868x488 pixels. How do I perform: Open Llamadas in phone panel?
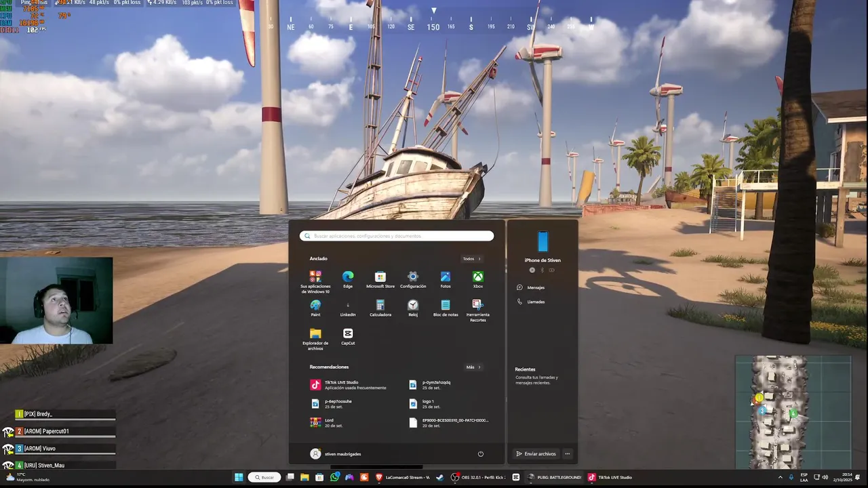pyautogui.click(x=531, y=302)
